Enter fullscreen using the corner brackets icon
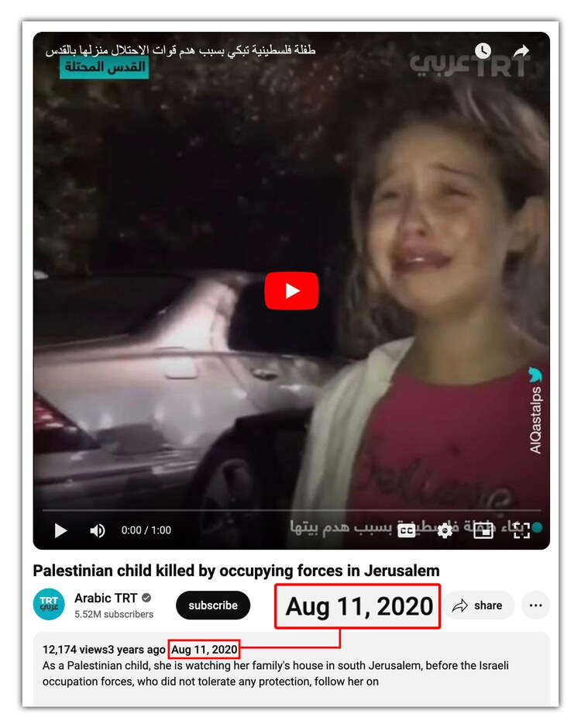581x728 pixels. coord(521,530)
